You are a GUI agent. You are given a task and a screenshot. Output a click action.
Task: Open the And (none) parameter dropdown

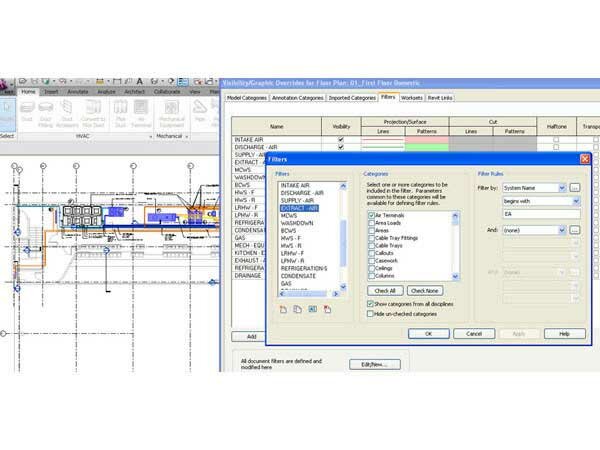coord(562,230)
